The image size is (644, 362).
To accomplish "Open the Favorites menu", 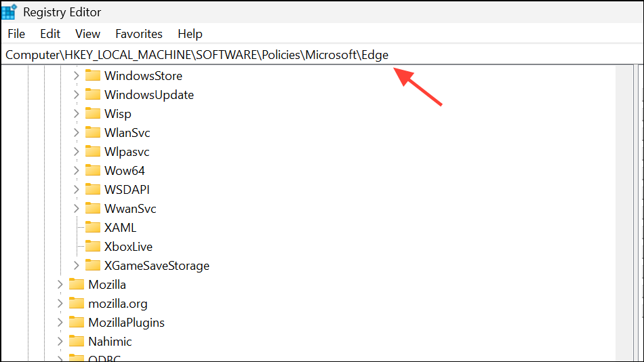I will (x=139, y=33).
